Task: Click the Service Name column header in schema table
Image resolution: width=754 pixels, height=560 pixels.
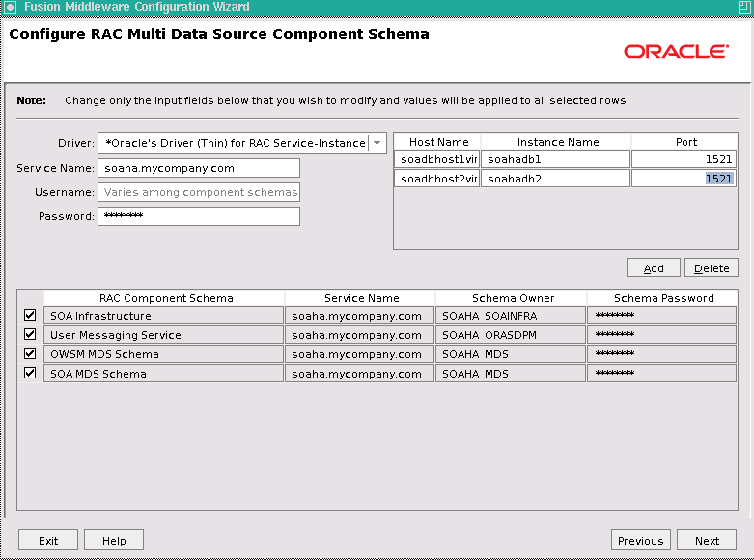Action: coord(361,298)
